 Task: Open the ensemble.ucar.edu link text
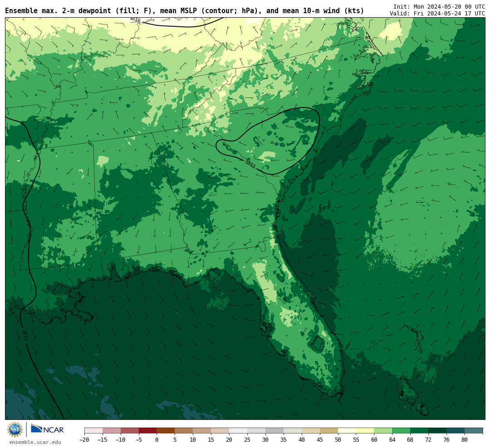(x=35, y=442)
